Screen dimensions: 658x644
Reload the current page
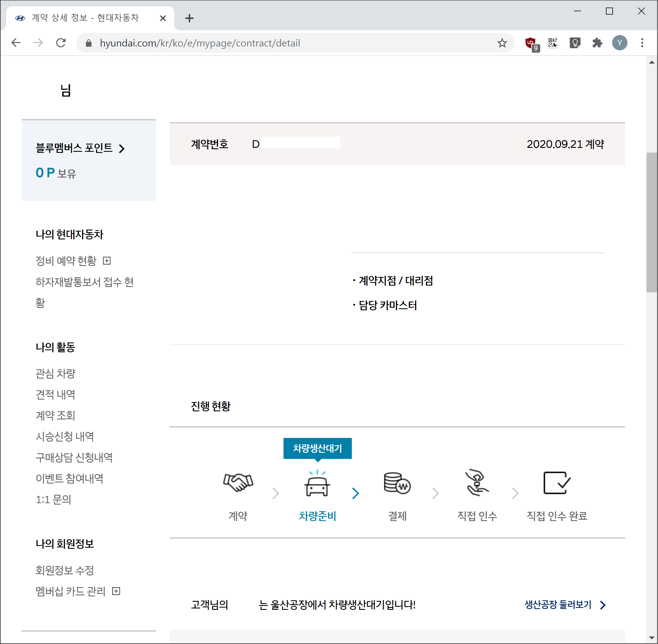61,43
